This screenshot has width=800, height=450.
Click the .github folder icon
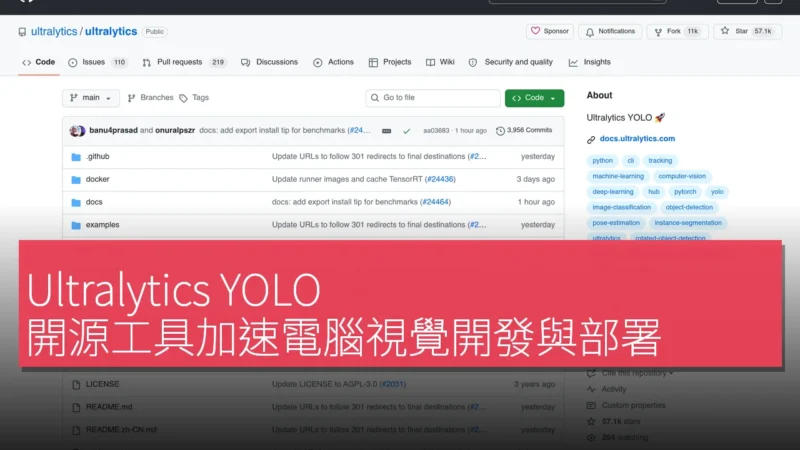click(x=76, y=157)
